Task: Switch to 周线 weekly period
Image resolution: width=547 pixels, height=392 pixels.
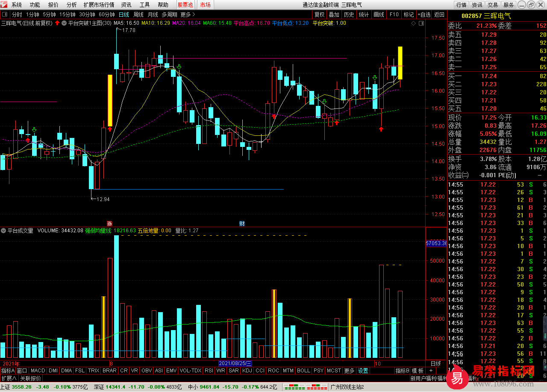Action: point(138,15)
